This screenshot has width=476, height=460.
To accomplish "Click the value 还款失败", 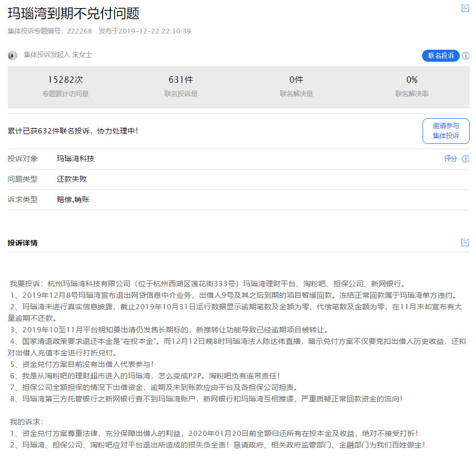I will pos(72,179).
